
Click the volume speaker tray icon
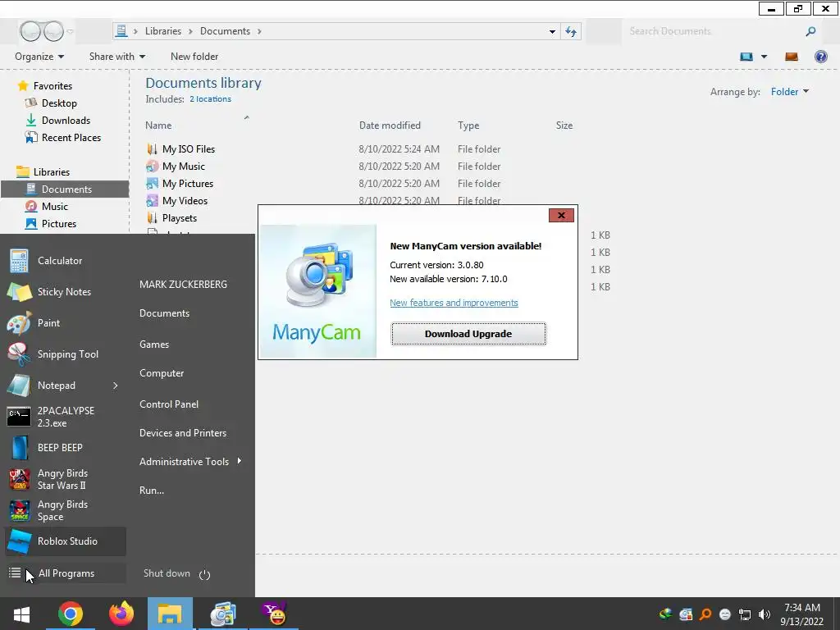[765, 614]
